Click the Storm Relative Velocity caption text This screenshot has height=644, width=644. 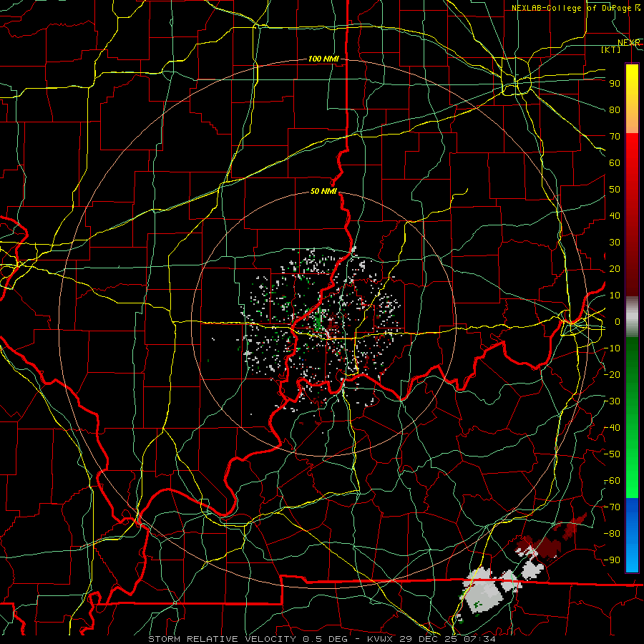(321, 639)
